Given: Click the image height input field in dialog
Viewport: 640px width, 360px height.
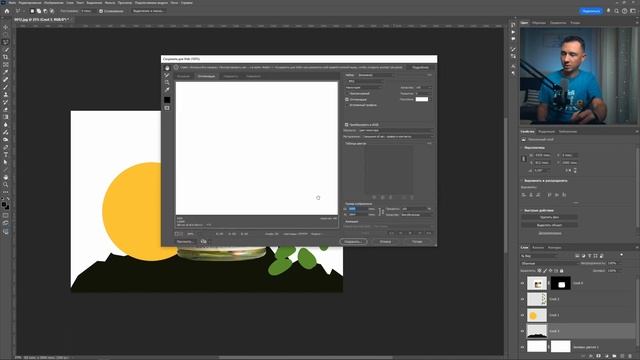Looking at the screenshot, I should click(x=357, y=214).
